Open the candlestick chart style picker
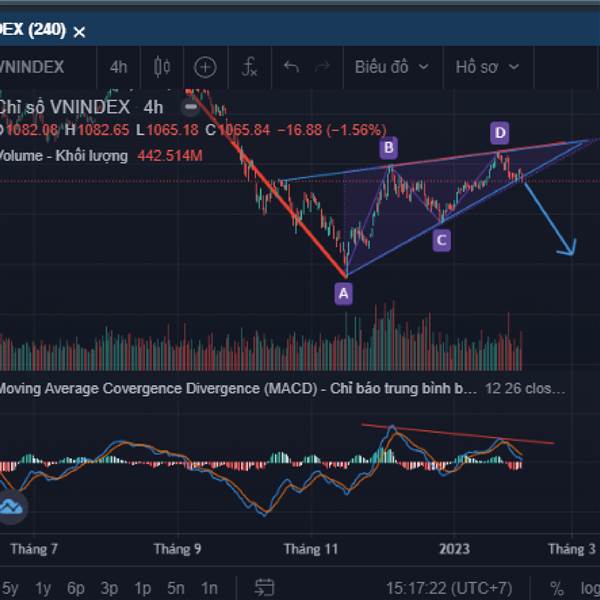600x600 pixels. point(162,67)
